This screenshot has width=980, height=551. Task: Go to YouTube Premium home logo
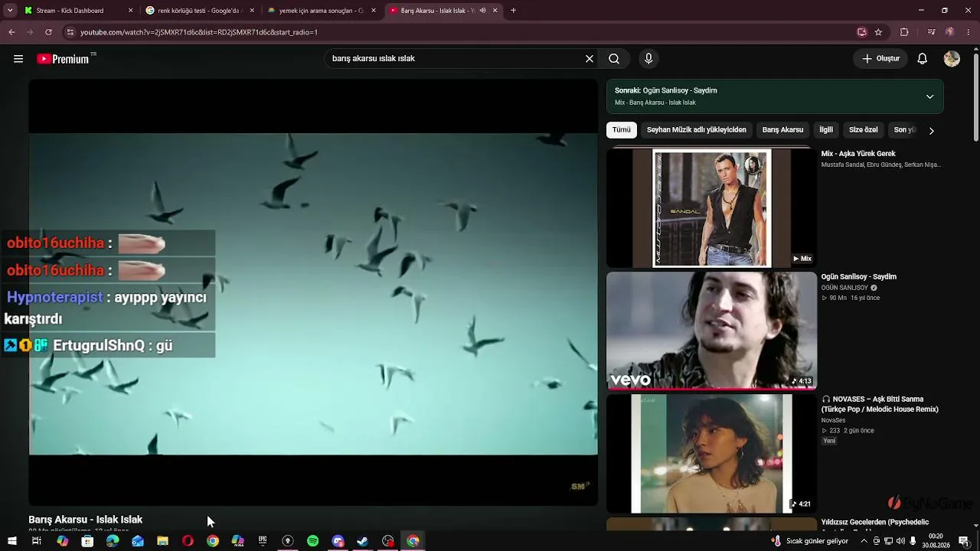pos(63,59)
